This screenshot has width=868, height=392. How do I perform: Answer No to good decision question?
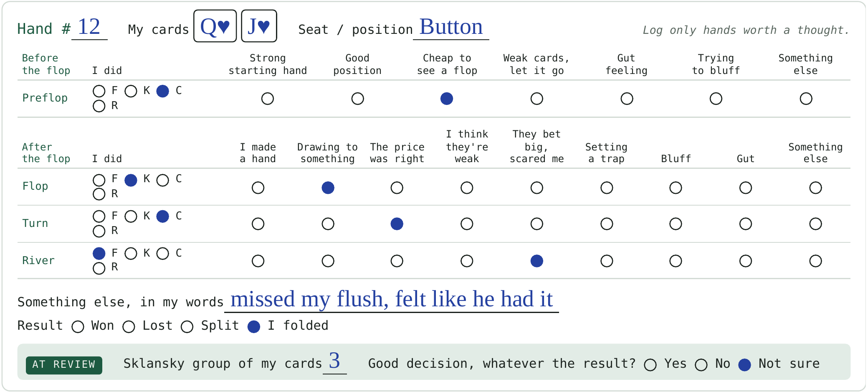(x=701, y=365)
